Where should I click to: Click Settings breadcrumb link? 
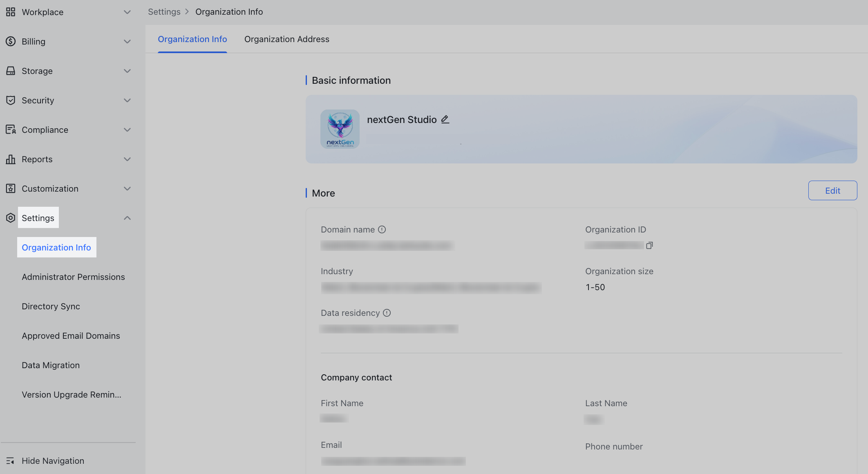click(164, 12)
